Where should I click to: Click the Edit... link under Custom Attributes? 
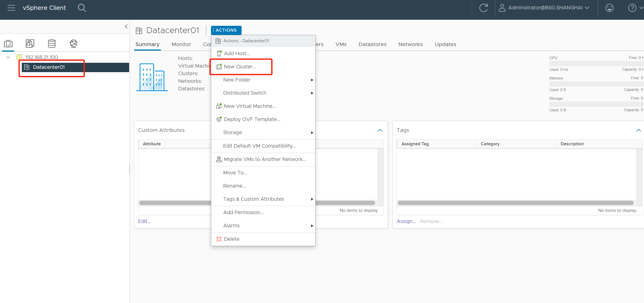coord(145,221)
